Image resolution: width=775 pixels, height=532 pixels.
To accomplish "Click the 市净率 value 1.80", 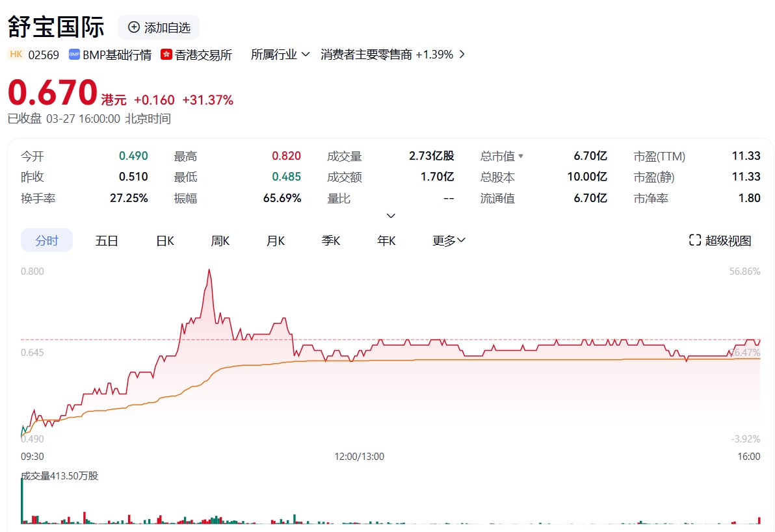I will tap(749, 198).
